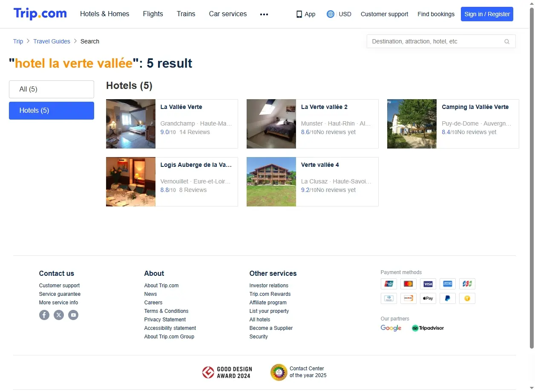
Task: Open the App phone icon
Action: tap(299, 14)
